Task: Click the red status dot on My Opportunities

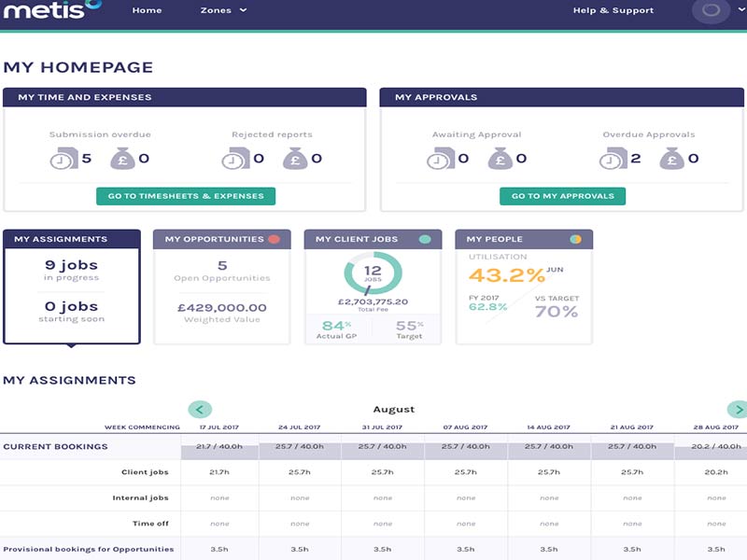Action: pyautogui.click(x=276, y=238)
